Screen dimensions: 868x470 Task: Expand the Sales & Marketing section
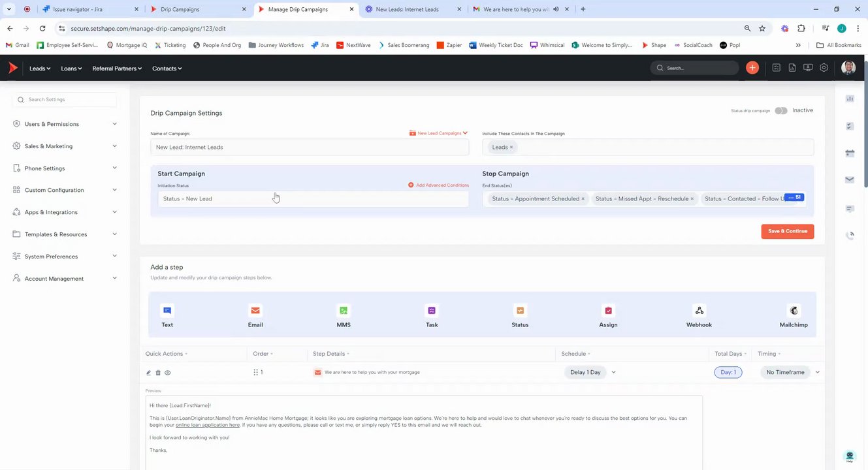pos(65,146)
